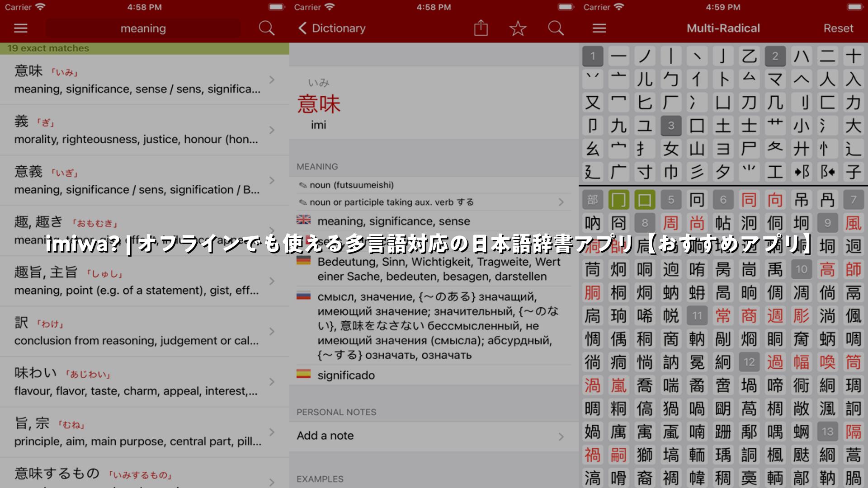Screen dimensions: 868x488
Task: Select radical 女
Action: pos(671,149)
